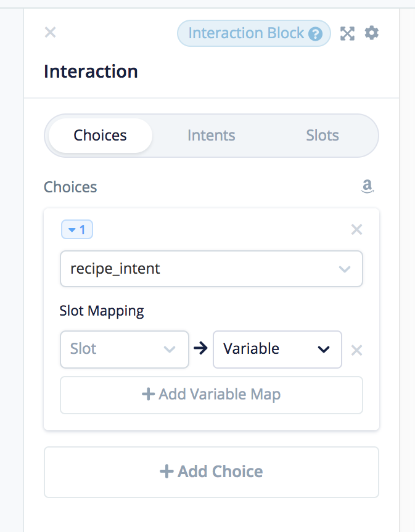Close the Interaction panel
Image resolution: width=415 pixels, height=532 pixels.
coord(51,32)
